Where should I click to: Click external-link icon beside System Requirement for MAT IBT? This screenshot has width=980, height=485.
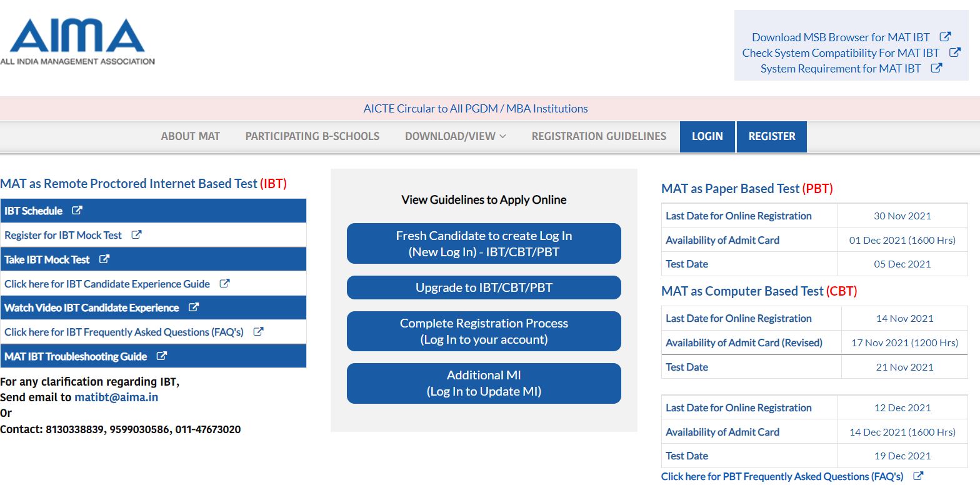[x=936, y=68]
